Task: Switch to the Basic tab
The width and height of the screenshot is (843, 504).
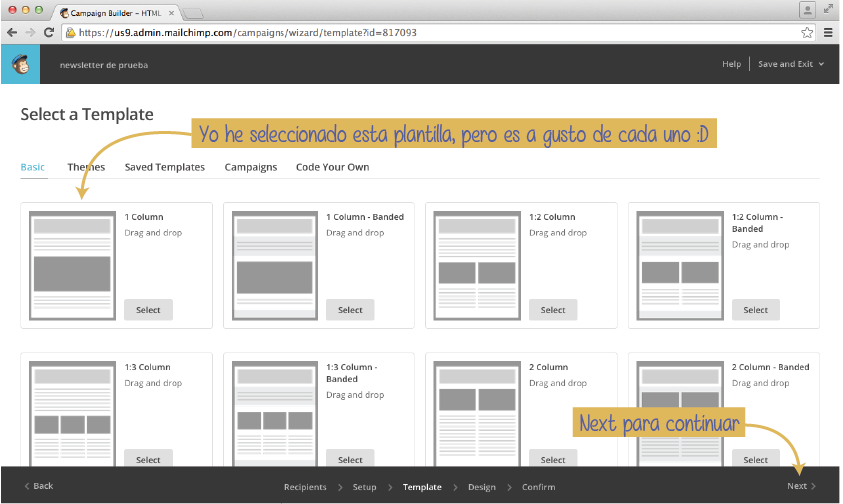Action: coord(33,167)
